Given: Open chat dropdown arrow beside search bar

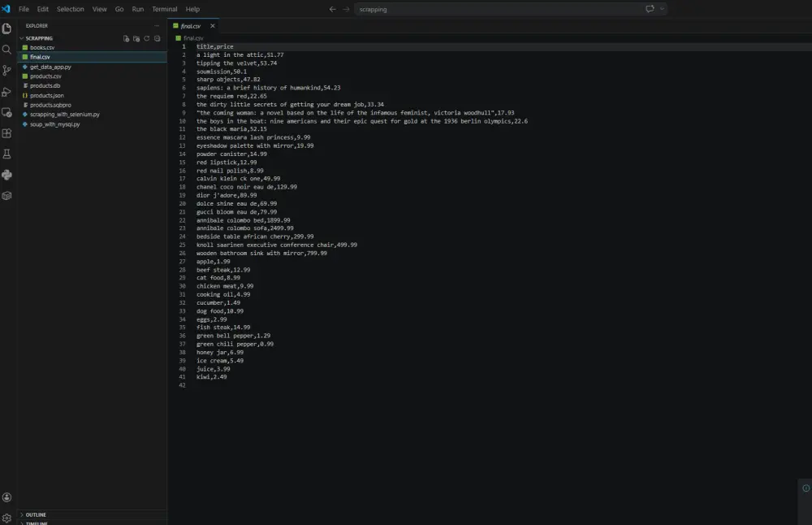Looking at the screenshot, I should click(662, 9).
